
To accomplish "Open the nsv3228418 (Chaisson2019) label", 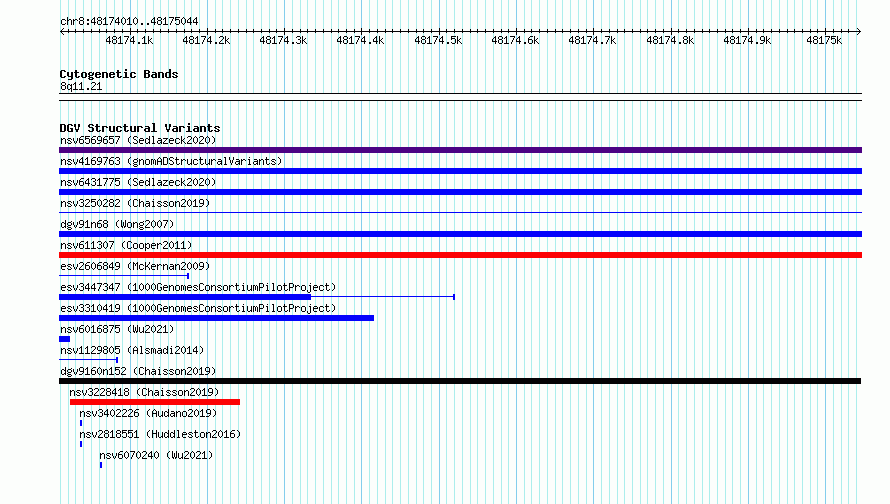I will 144,392.
